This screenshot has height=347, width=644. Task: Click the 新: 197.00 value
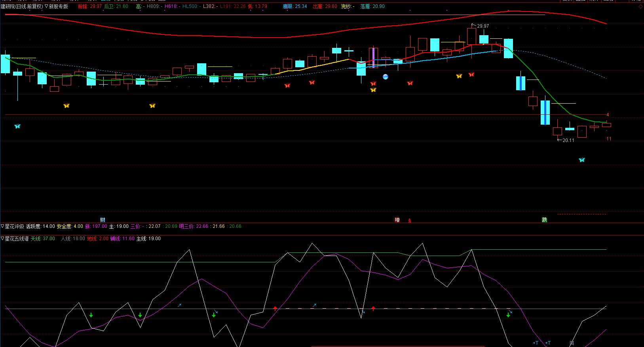click(96, 226)
